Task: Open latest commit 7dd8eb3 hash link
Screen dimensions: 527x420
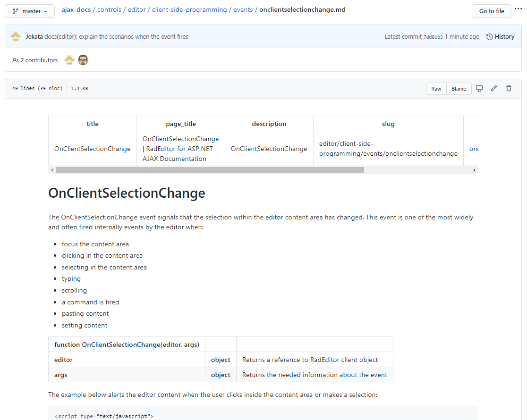Action: pos(433,37)
